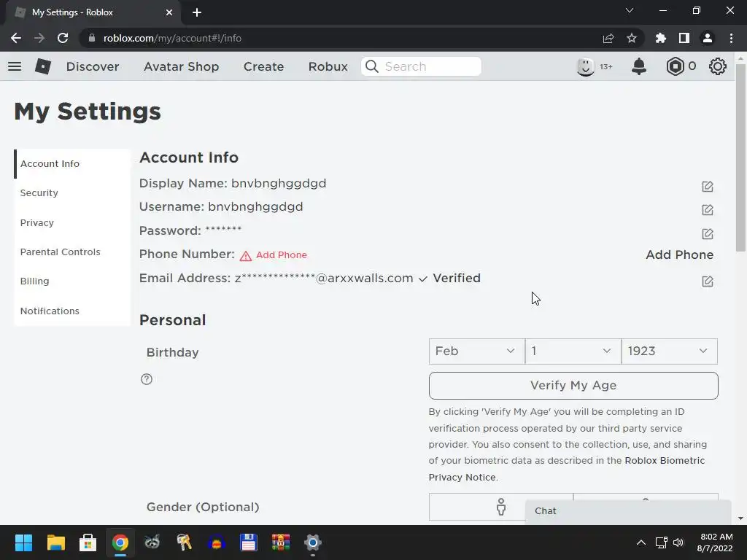Click the Robux balance hexagon icon
The height and width of the screenshot is (560, 747).
coord(675,66)
